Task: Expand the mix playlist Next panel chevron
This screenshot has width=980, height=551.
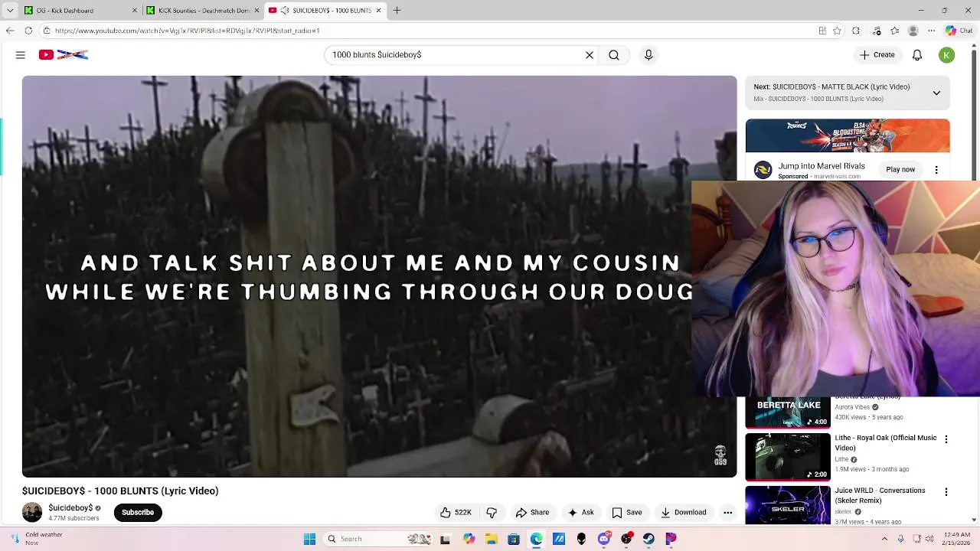Action: click(x=936, y=93)
